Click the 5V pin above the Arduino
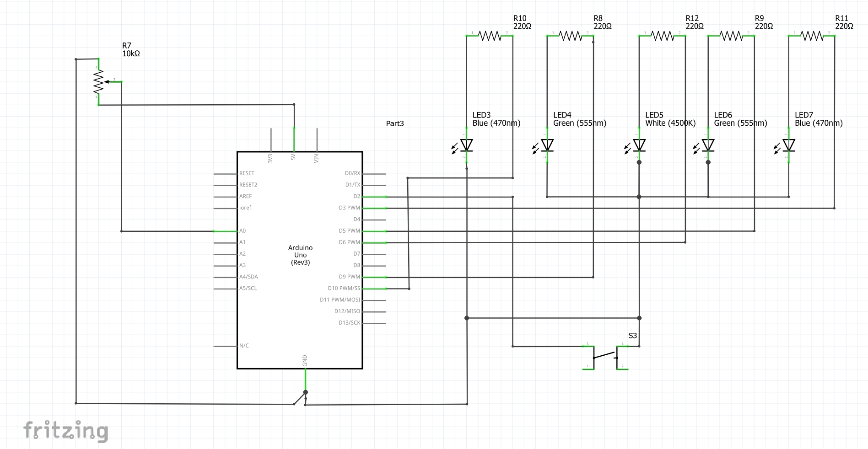This screenshot has width=868, height=449. click(x=294, y=140)
